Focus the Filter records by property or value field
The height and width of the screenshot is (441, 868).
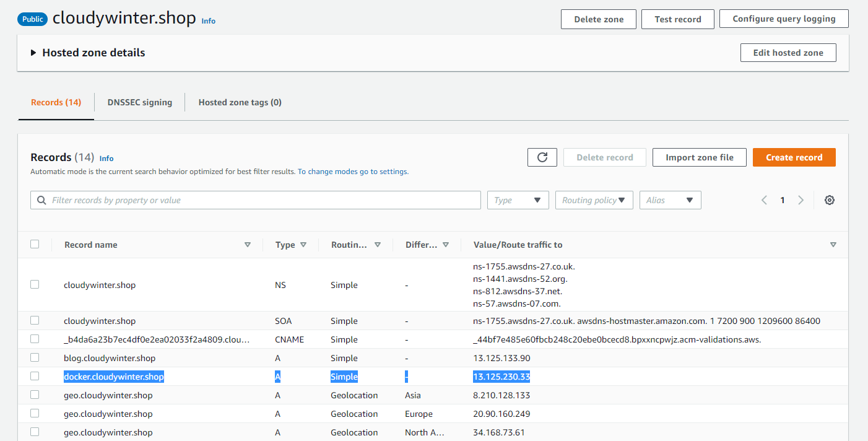point(256,200)
